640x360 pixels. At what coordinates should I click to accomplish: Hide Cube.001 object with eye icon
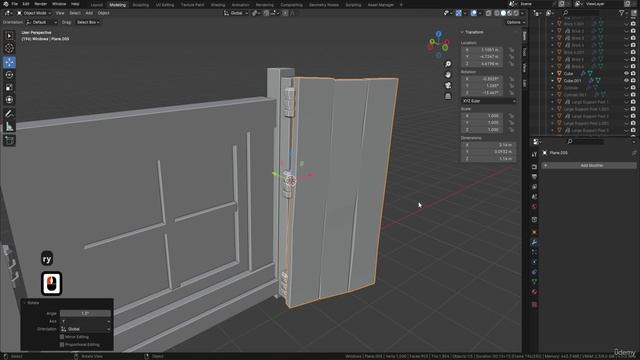[627, 81]
